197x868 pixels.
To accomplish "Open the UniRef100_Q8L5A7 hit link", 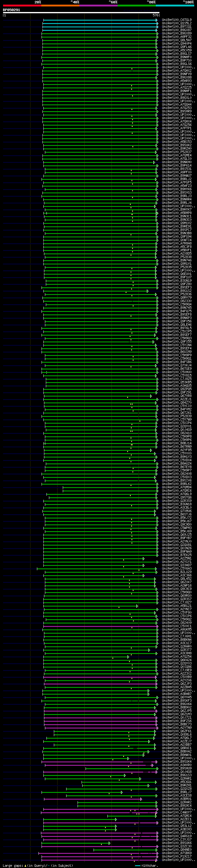I will coord(177,40).
